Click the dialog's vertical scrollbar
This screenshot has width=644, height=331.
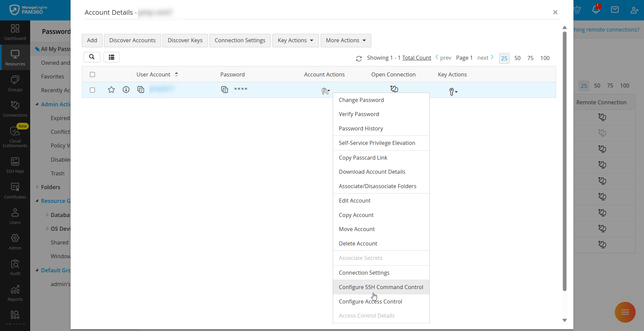coord(565,161)
